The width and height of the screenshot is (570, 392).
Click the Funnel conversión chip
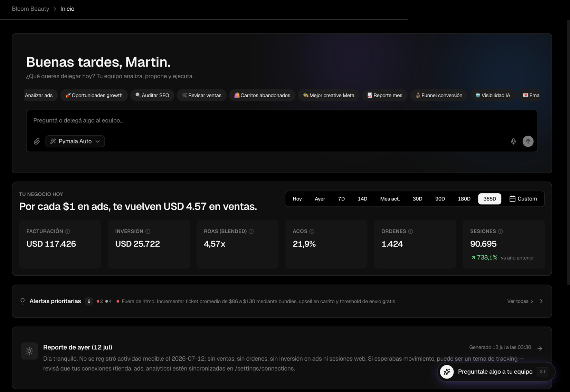(439, 95)
